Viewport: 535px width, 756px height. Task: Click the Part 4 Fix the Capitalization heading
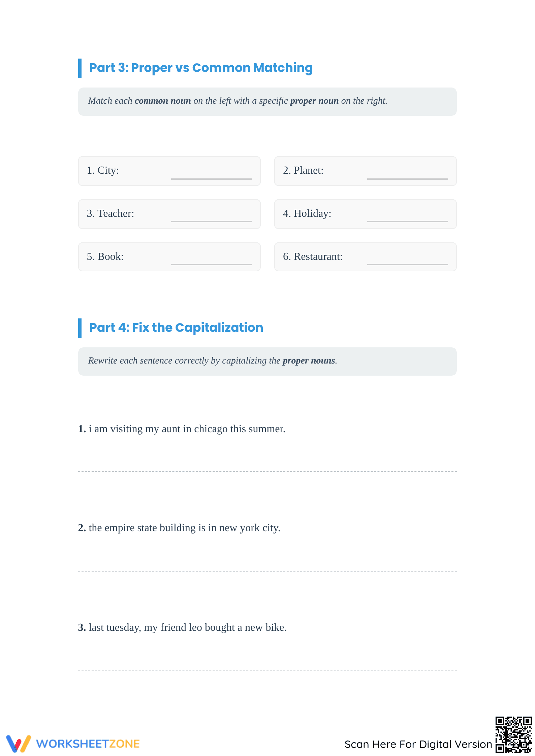coord(176,328)
